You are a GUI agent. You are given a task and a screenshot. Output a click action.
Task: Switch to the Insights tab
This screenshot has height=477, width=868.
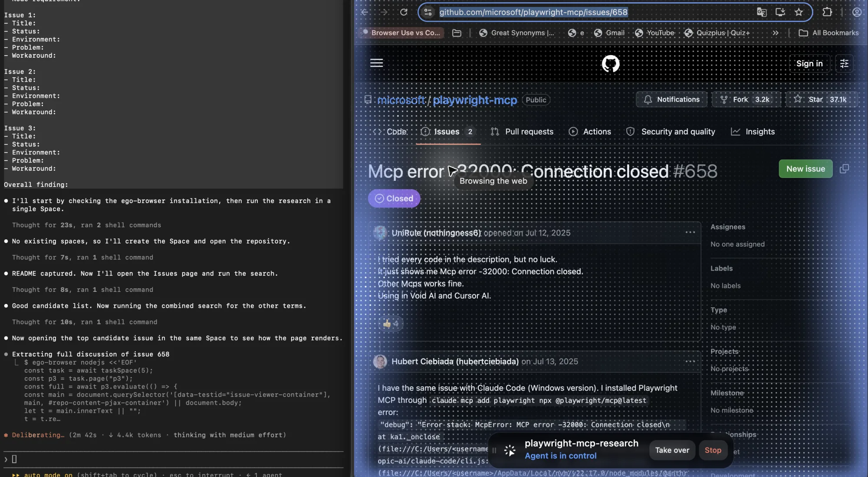pyautogui.click(x=753, y=132)
